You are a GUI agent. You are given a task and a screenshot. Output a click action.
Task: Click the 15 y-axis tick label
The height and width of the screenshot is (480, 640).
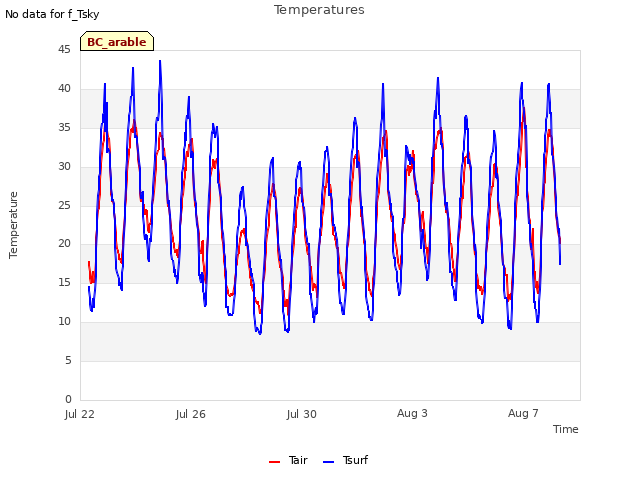point(64,282)
